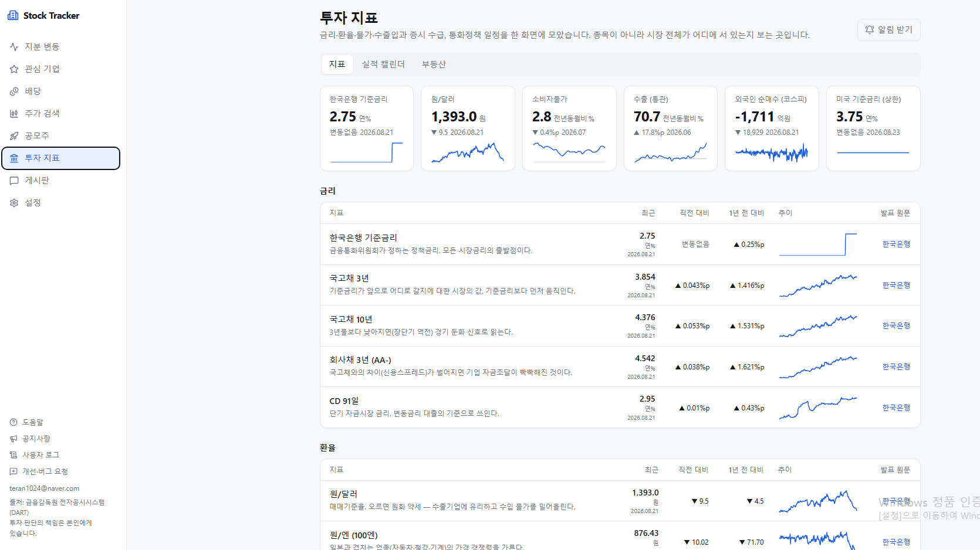
Task: Select the 회사채 3년 (AA-) row title
Action: [x=360, y=360]
